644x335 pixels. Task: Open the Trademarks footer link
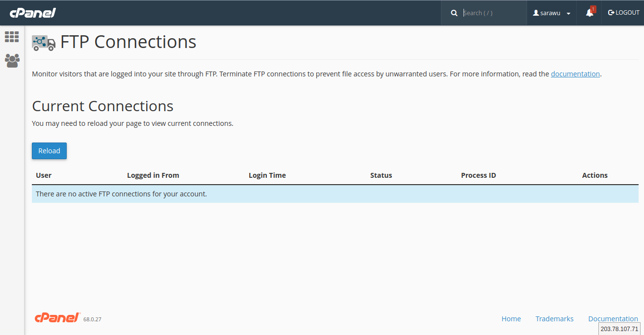[x=554, y=319]
